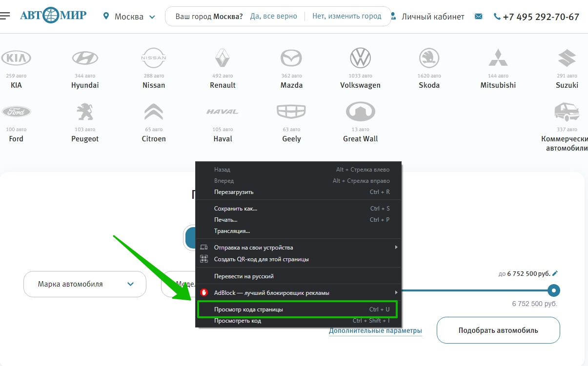Click the location pin icon next to Москва
Screen dimensions: 588x366
tap(106, 17)
